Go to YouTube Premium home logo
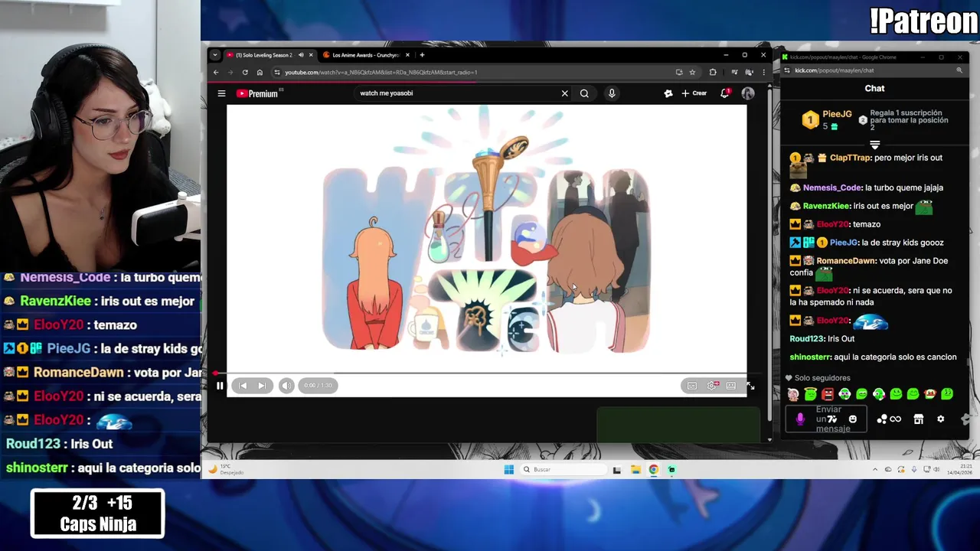This screenshot has height=551, width=980. tap(258, 93)
